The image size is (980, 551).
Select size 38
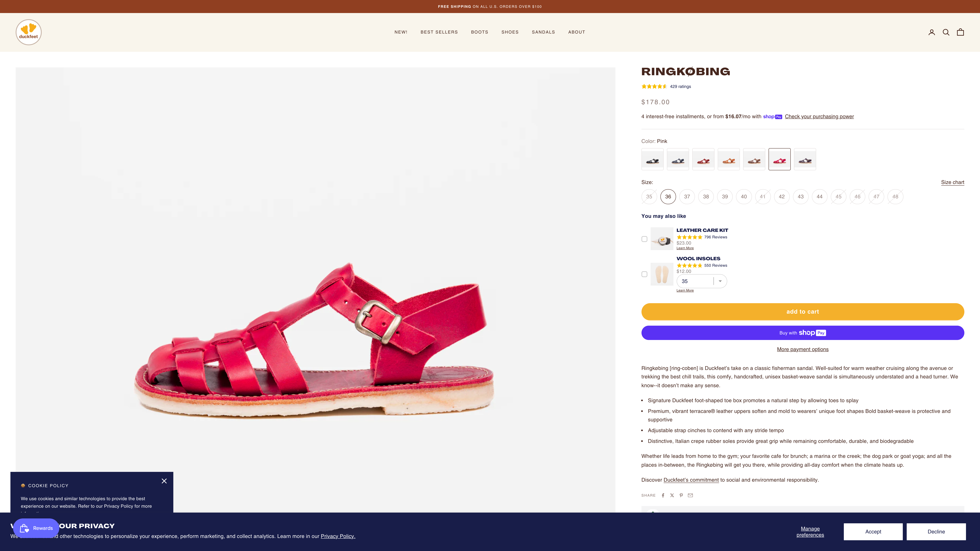706,197
